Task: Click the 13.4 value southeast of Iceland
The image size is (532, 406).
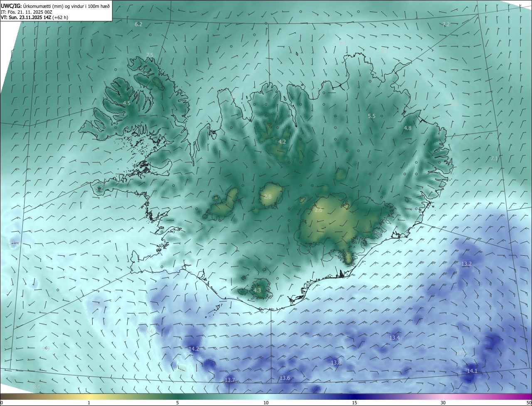Action: click(x=394, y=338)
